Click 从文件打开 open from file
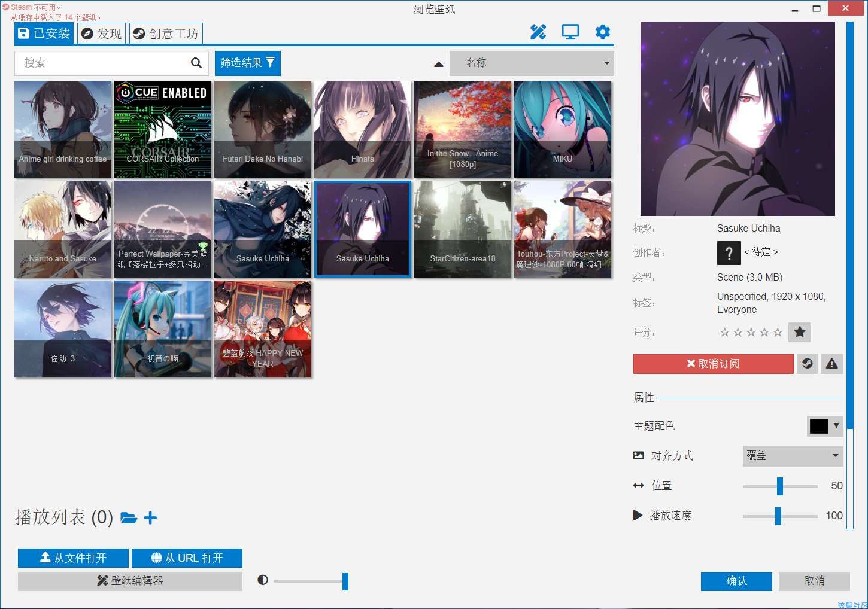The width and height of the screenshot is (868, 609). [73, 558]
